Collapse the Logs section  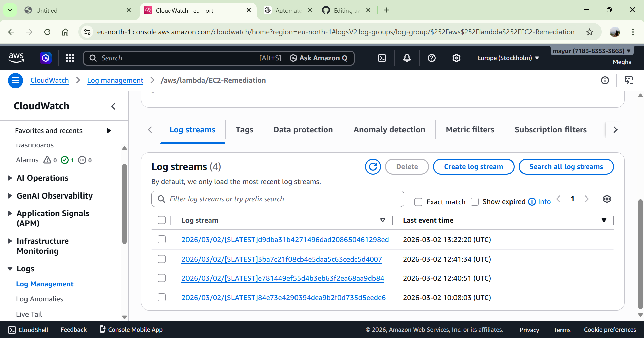[x=10, y=269]
